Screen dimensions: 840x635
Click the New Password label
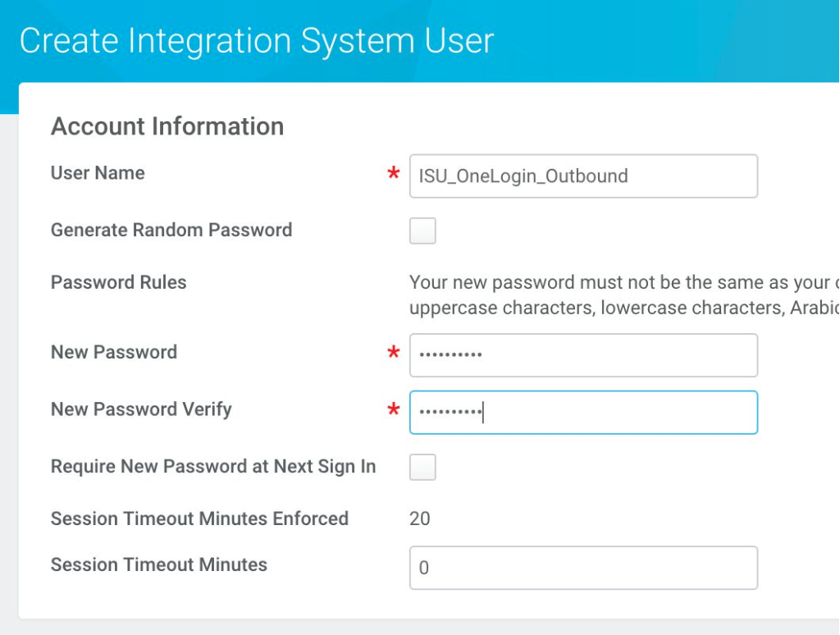114,352
